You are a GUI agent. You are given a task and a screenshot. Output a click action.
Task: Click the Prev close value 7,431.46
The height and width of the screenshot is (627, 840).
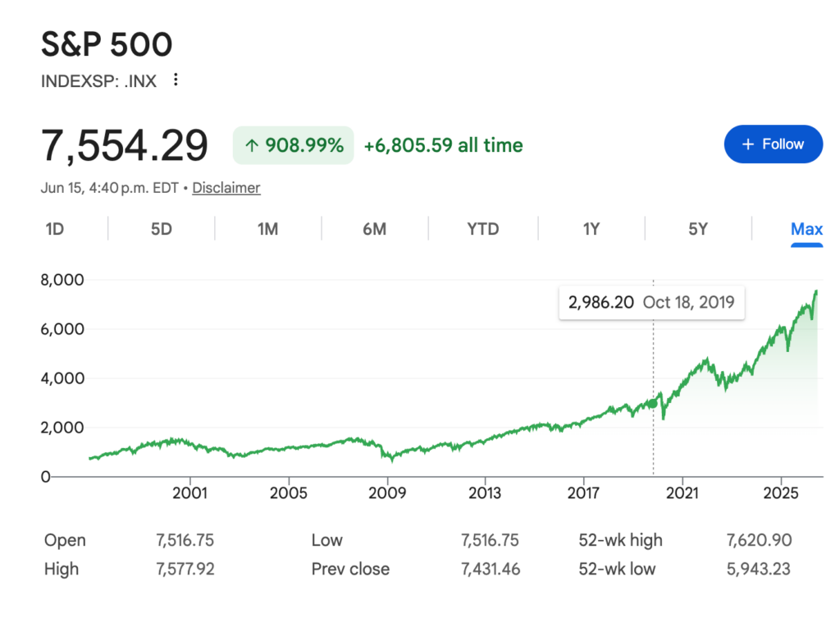point(491,569)
